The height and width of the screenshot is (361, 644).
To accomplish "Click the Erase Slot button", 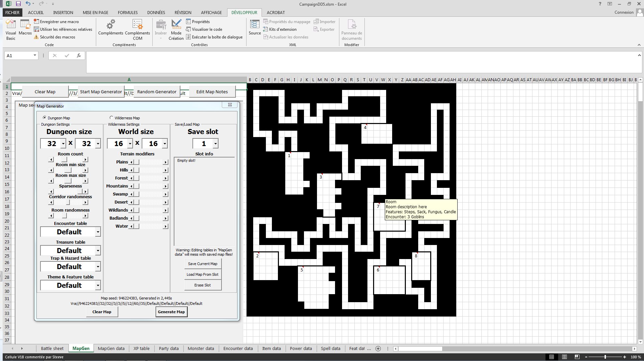I will coord(203,285).
